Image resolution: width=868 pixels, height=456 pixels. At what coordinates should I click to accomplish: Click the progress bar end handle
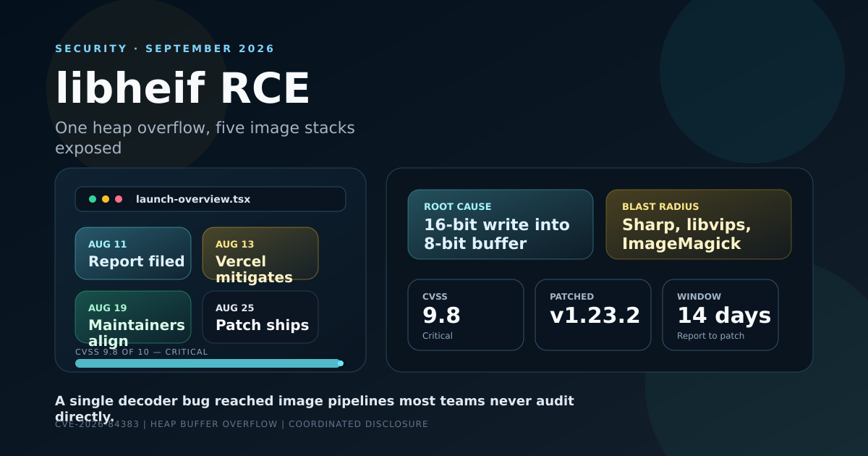click(341, 363)
